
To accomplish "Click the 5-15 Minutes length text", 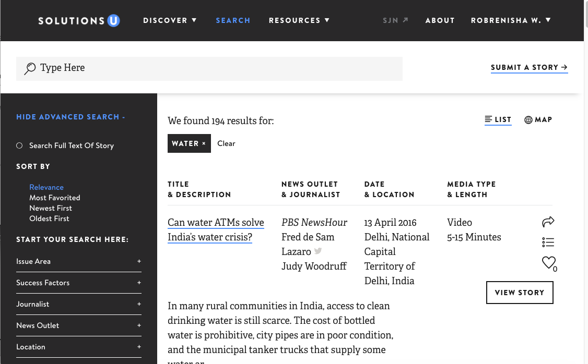I will (x=474, y=237).
